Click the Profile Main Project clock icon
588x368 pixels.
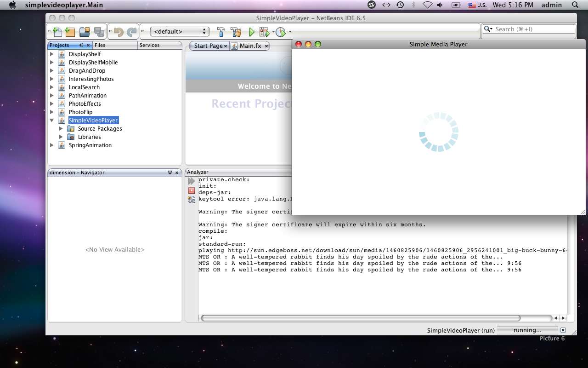tap(280, 32)
